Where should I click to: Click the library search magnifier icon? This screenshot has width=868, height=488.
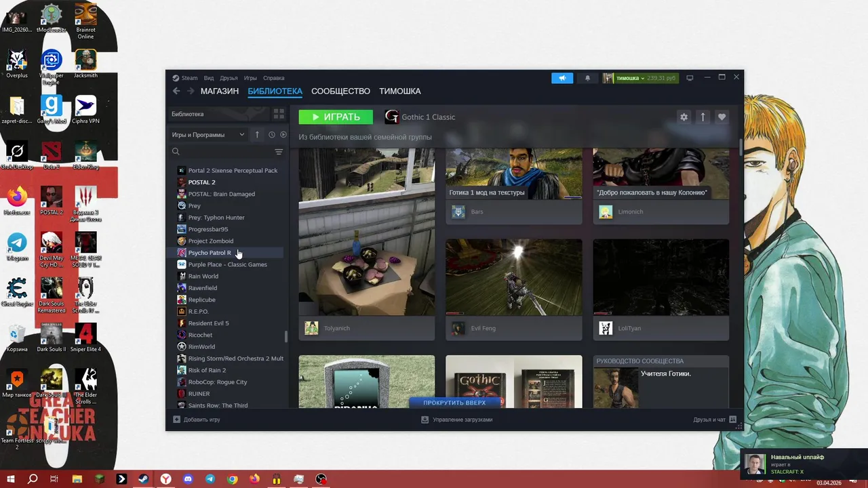[x=176, y=152]
